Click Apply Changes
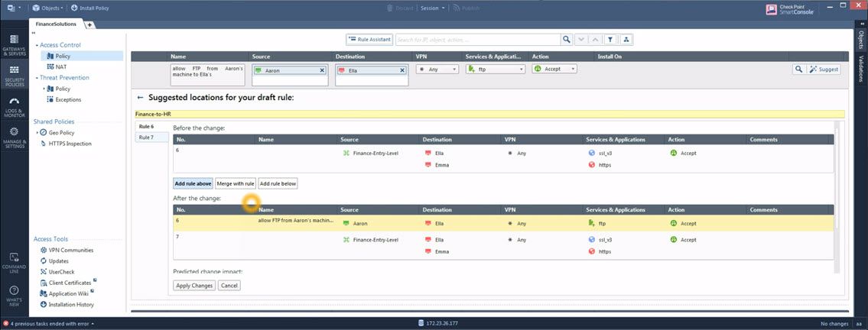This screenshot has width=868, height=330. pos(193,286)
